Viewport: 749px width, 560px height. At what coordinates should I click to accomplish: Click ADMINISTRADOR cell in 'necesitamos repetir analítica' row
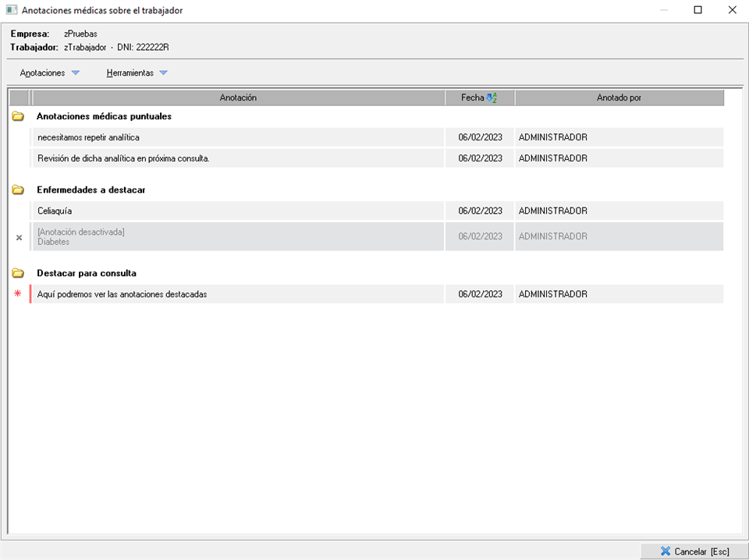(619, 137)
